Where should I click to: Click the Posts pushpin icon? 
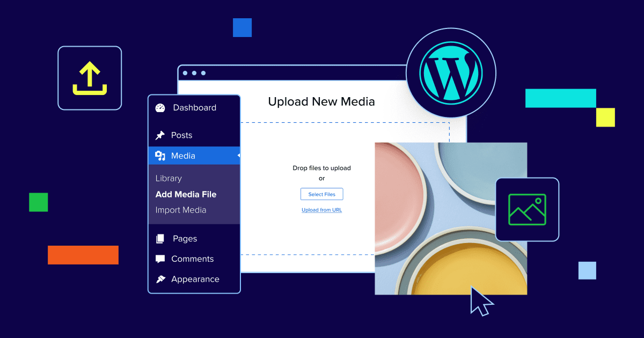point(160,136)
